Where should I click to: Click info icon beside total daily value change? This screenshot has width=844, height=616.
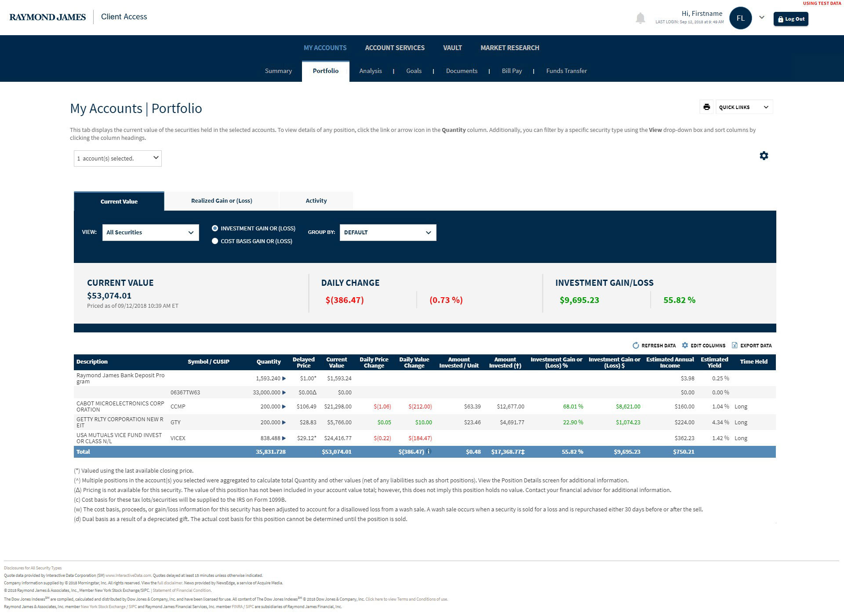point(429,452)
